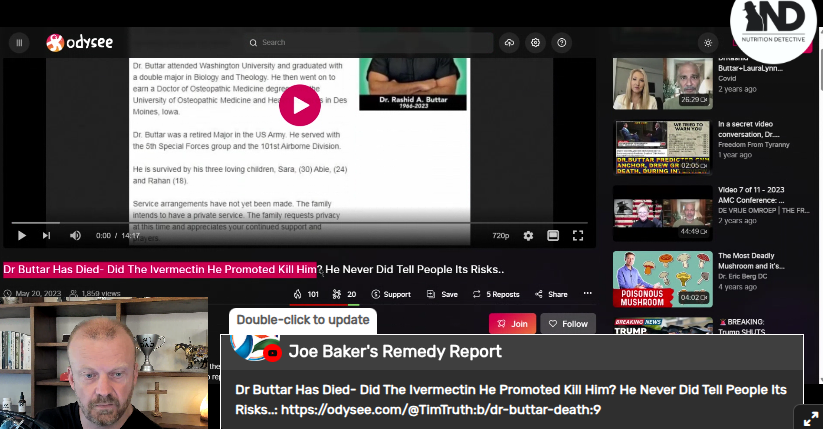Click the odysee.com dr-buttar-death URL in overlay
Viewport: 823px width, 429px height.
click(x=441, y=410)
